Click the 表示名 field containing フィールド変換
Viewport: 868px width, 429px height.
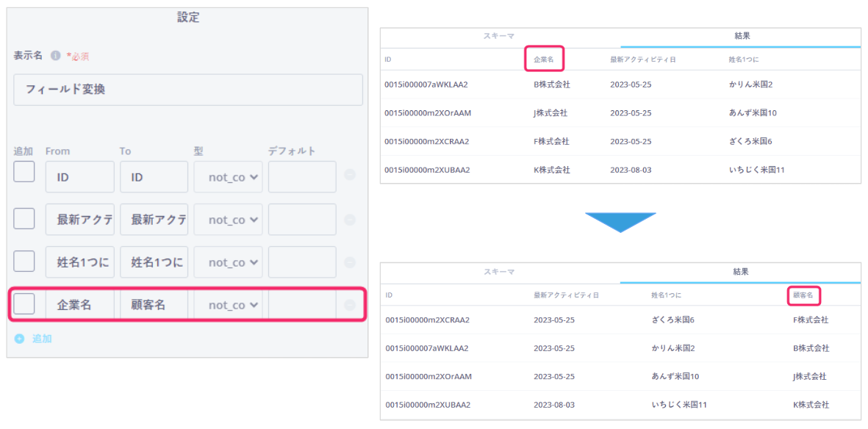pos(188,90)
